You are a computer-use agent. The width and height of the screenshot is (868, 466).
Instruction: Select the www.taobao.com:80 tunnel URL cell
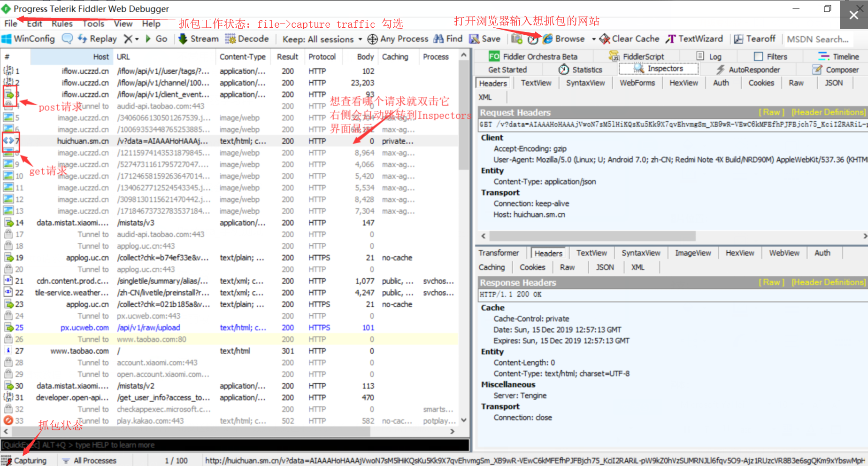tap(152, 339)
